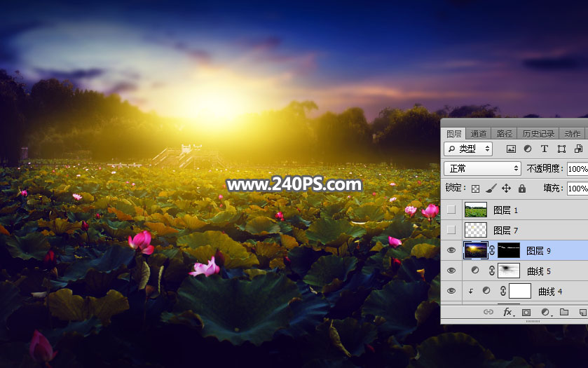
Task: Open the 正常 blend mode dropdown
Action: (482, 169)
